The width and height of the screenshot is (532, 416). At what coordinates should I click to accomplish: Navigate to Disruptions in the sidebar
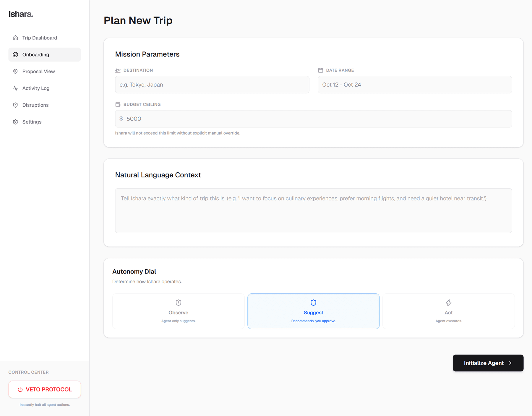click(x=45, y=105)
